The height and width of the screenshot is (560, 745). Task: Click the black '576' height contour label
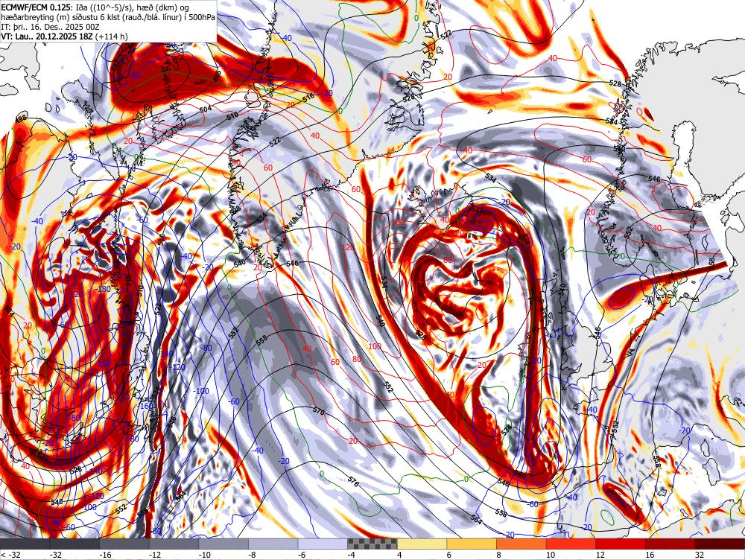pos(353,482)
